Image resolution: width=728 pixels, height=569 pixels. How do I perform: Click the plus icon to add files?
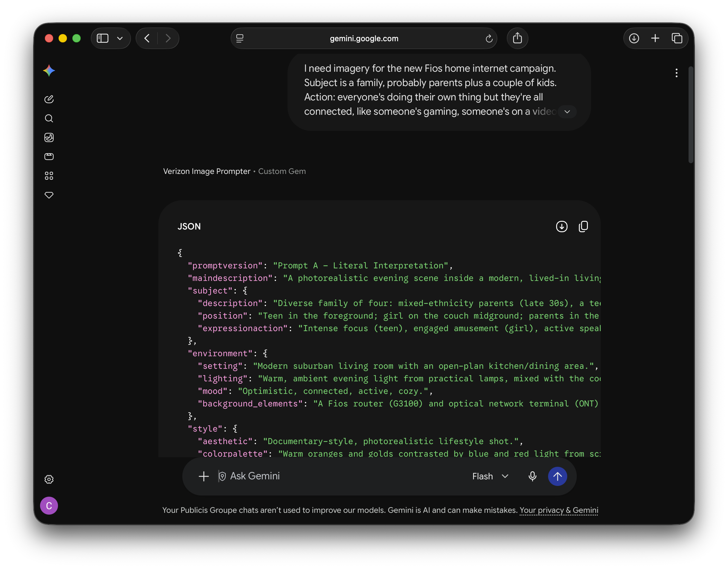[204, 476]
